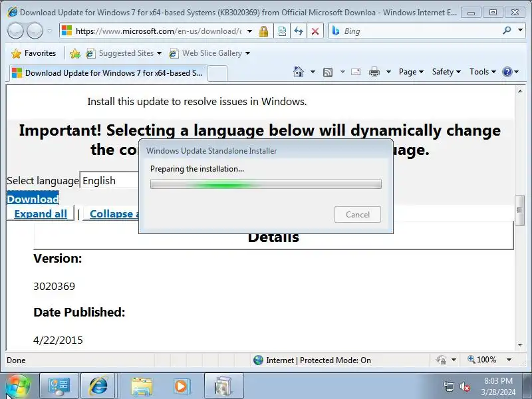This screenshot has height=399, width=532.
Task: Open the search provider dropdown arrow
Action: 520,31
